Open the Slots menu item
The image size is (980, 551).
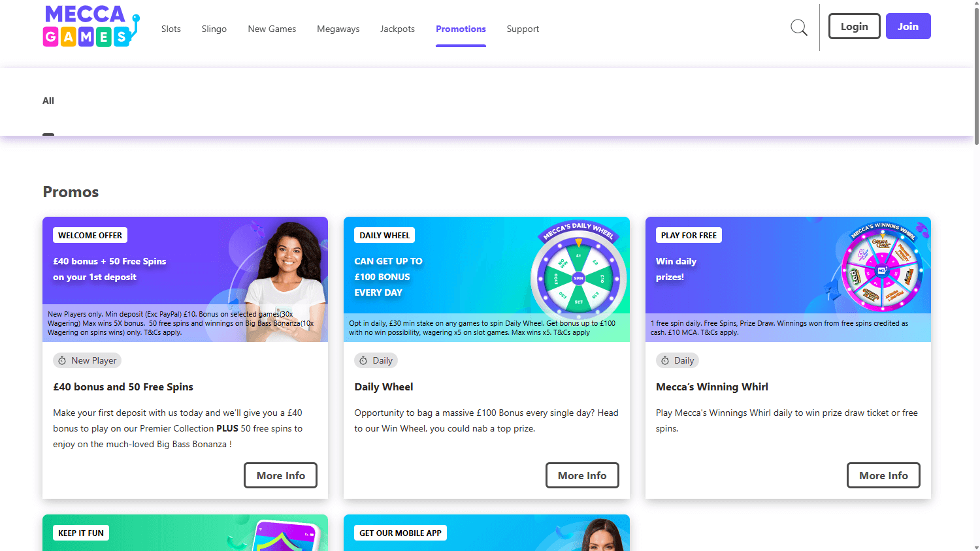pos(171,29)
